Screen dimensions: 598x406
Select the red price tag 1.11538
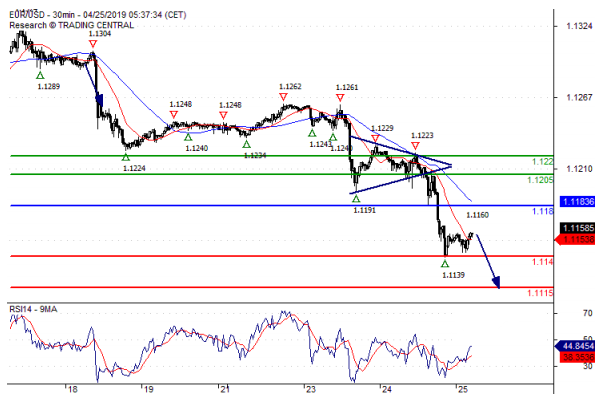click(575, 239)
